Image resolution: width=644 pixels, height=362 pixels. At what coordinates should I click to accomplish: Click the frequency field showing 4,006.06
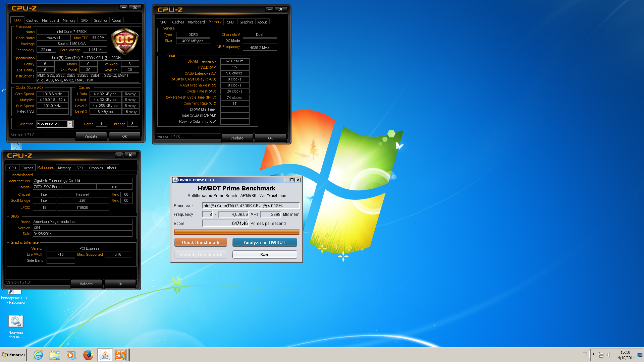coord(233,215)
